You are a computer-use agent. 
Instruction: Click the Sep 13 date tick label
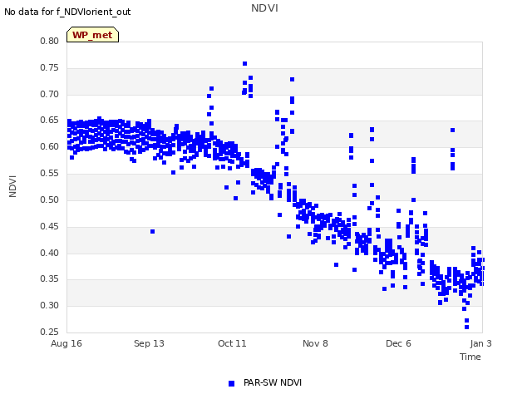pyautogui.click(x=149, y=343)
